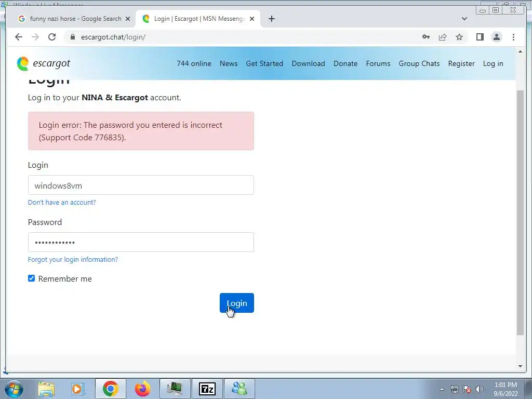Open the Donate page

(345, 63)
